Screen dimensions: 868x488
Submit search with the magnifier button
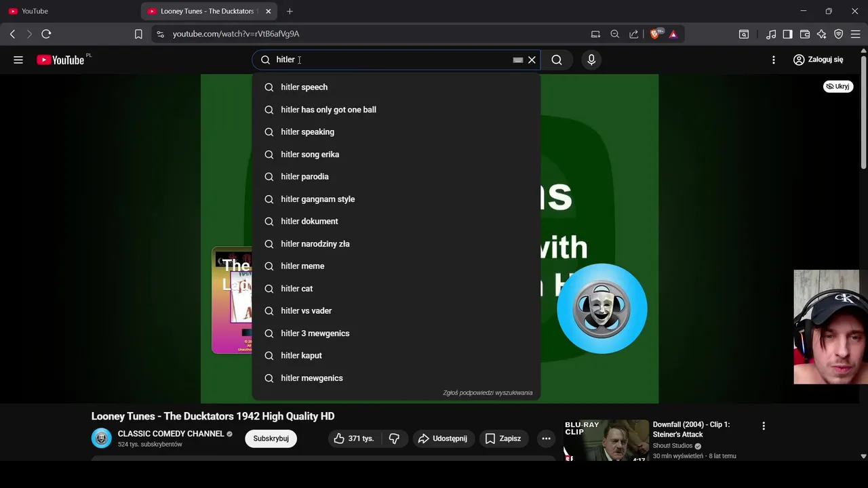click(557, 60)
